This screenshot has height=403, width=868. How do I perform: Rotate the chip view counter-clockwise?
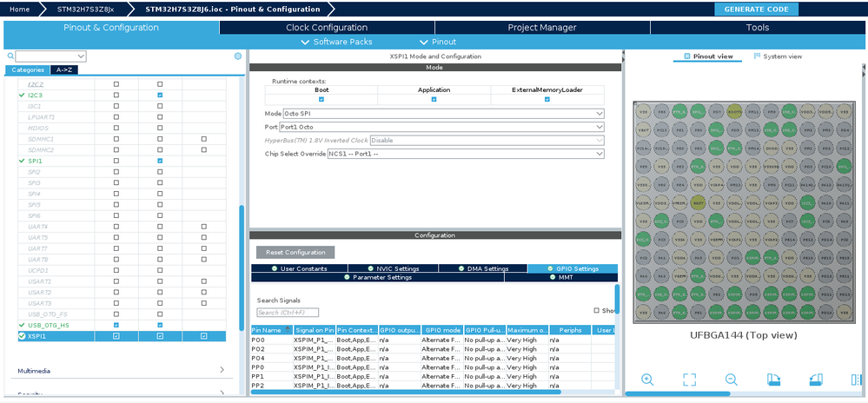tap(815, 380)
